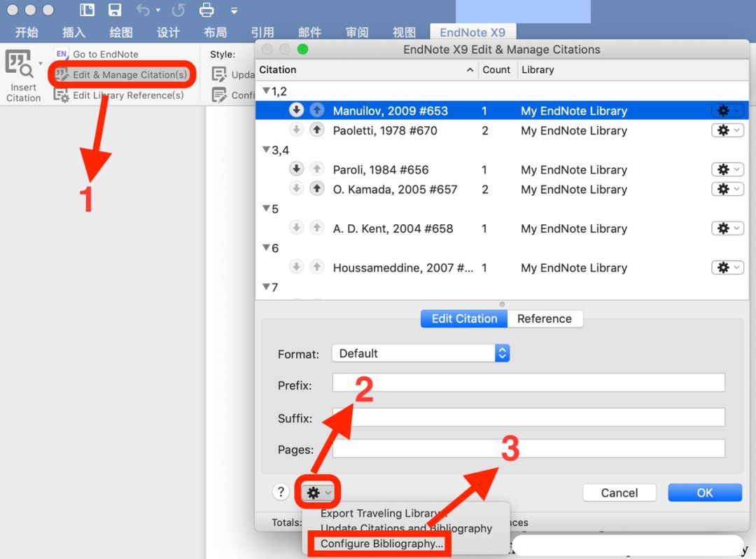Open gear menu for A. D. Kent, 2004 #658
Screen dimensions: 756x559
pos(727,228)
